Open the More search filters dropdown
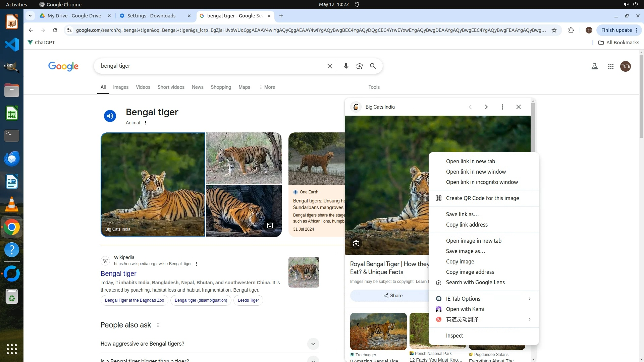Image resolution: width=644 pixels, height=362 pixels. [267, 87]
